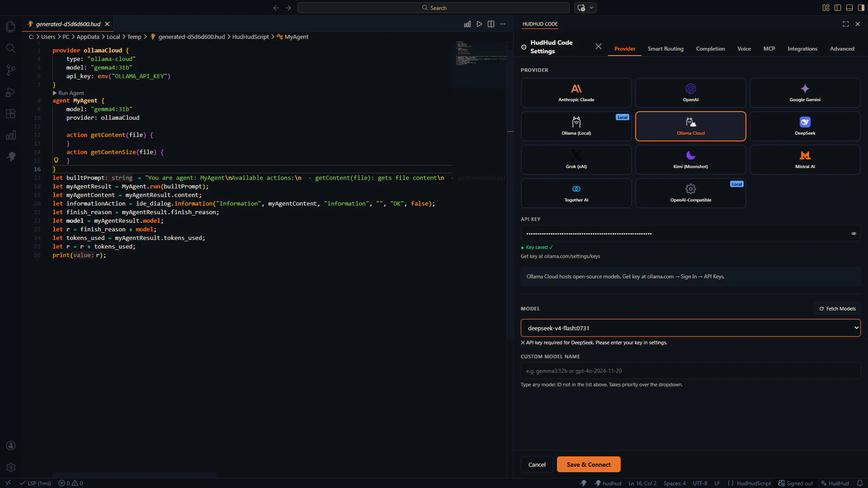Choose Kimi (Moonshot) provider
Screen dimensions: 868x488
(690, 160)
